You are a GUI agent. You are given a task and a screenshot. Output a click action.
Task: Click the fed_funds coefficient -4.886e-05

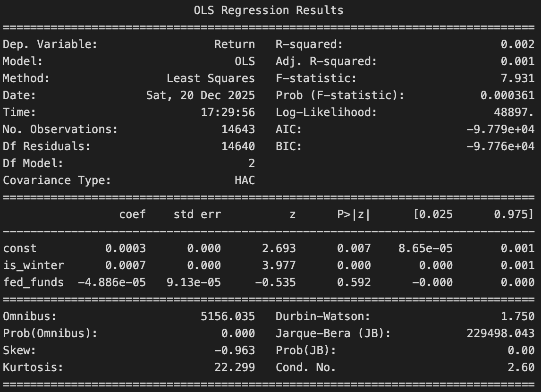point(111,282)
